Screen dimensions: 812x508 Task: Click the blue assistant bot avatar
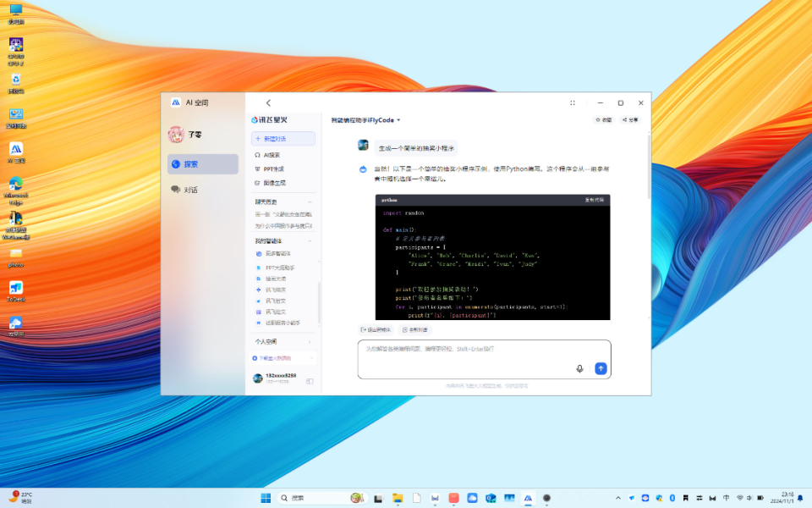363,169
